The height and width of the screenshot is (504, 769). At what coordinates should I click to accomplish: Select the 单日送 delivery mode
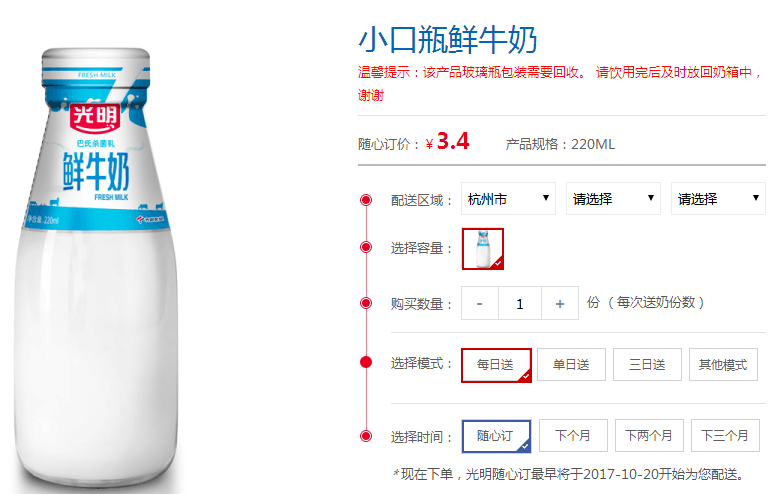coord(571,364)
